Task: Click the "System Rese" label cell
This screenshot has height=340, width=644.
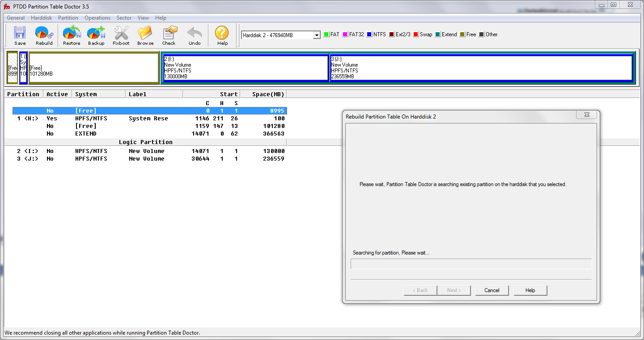Action: [x=148, y=119]
